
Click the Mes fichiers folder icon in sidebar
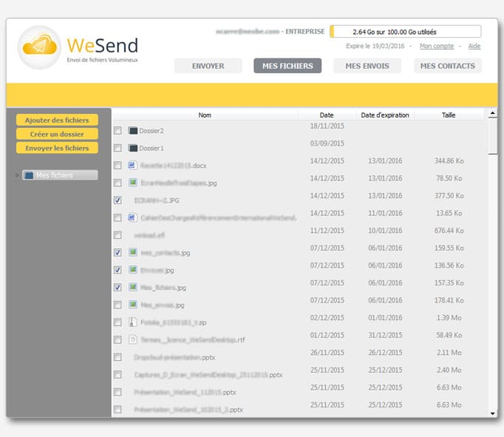(x=28, y=175)
